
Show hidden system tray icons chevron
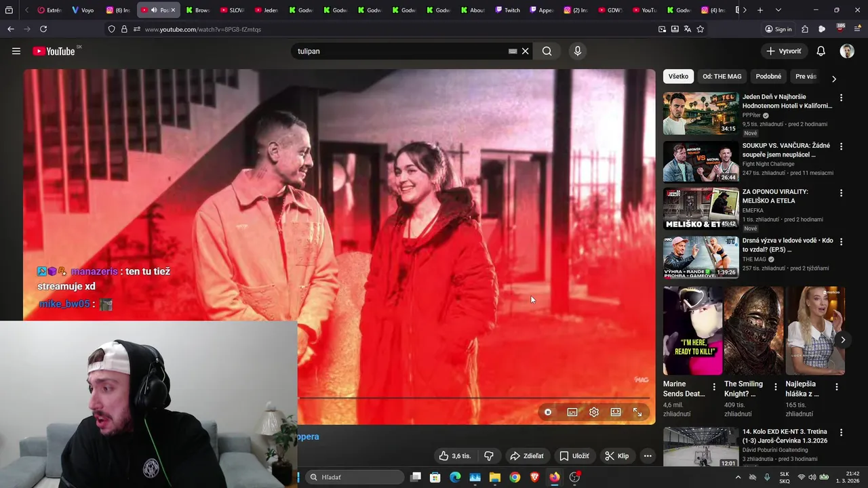point(738,477)
